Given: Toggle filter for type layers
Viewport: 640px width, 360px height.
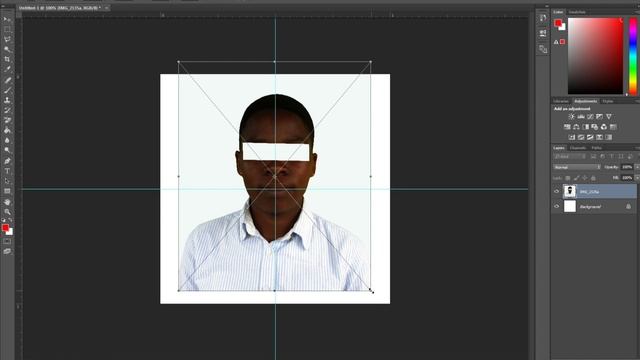Looking at the screenshot, I should coord(611,156).
